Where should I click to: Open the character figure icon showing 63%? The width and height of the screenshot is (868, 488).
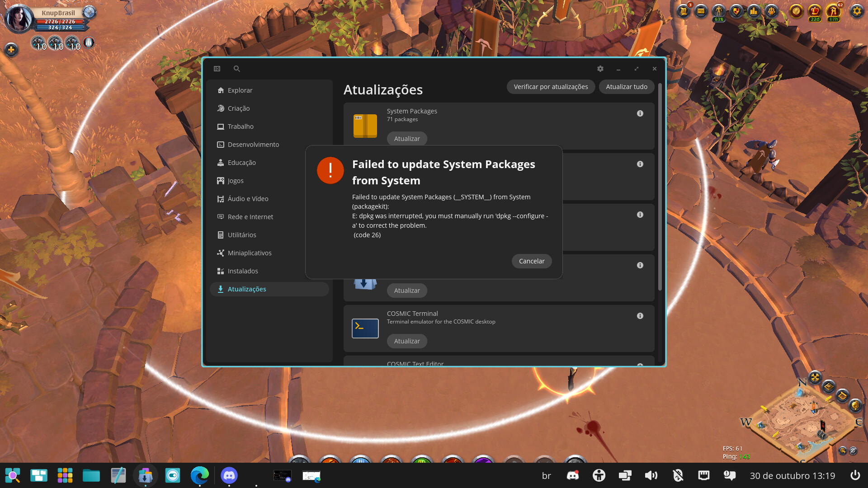(719, 12)
